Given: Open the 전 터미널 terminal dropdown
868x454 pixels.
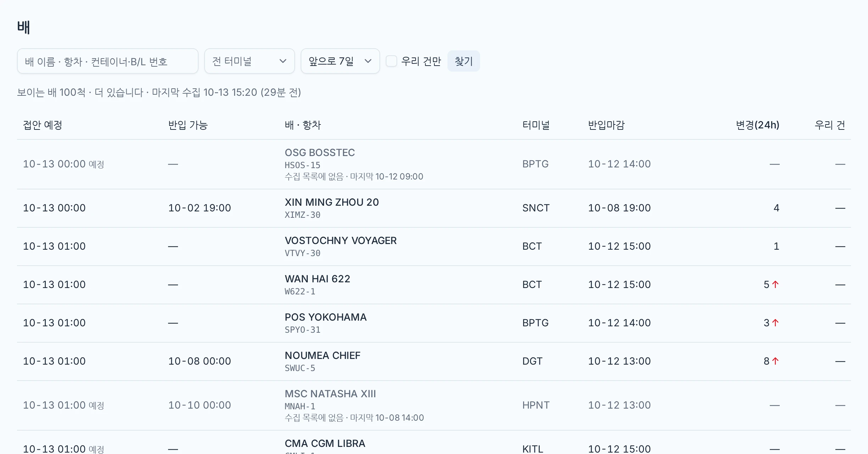Looking at the screenshot, I should coord(250,61).
